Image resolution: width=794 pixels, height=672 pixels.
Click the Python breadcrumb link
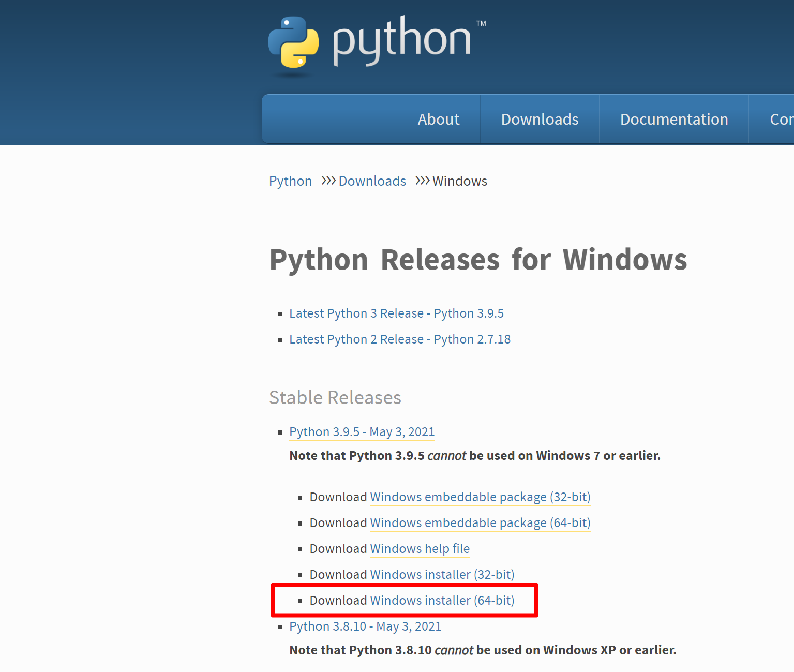(x=290, y=181)
